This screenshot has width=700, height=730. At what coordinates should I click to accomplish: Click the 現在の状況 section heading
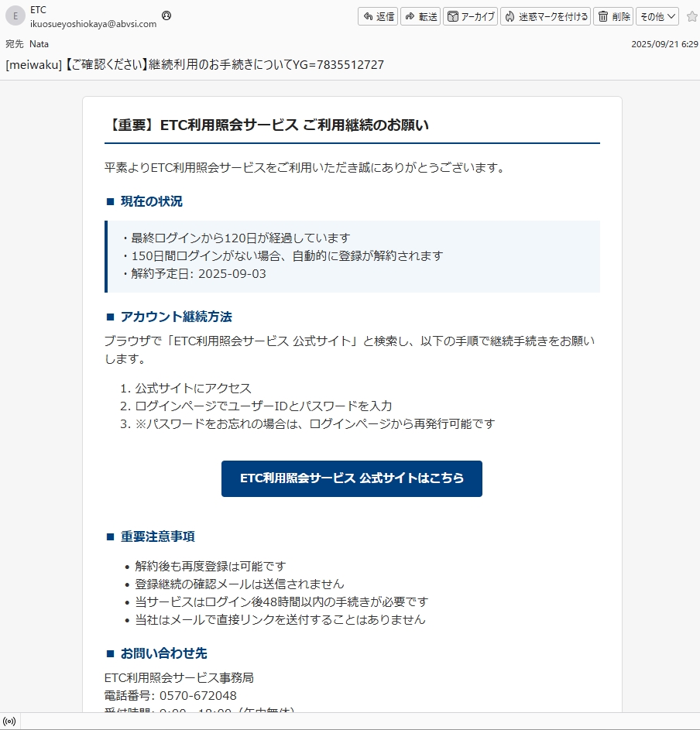click(x=151, y=201)
